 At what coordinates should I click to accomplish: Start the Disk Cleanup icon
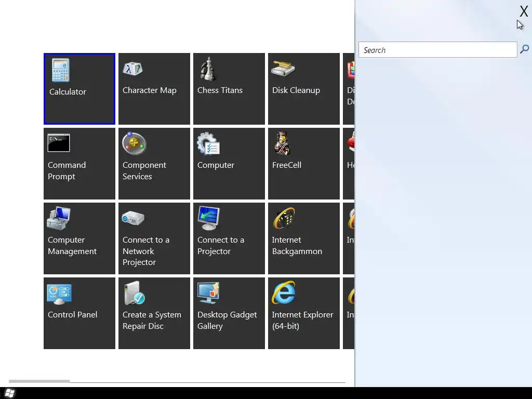pos(283,69)
